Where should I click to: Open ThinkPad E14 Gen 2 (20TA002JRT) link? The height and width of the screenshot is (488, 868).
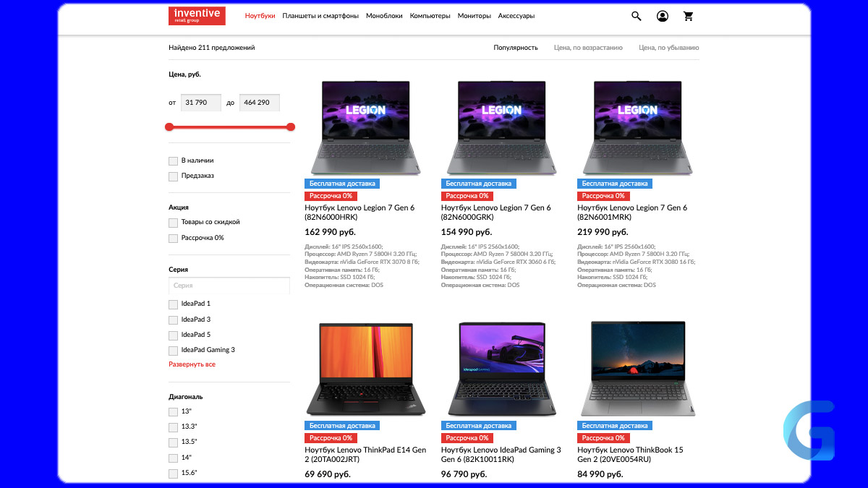click(365, 455)
